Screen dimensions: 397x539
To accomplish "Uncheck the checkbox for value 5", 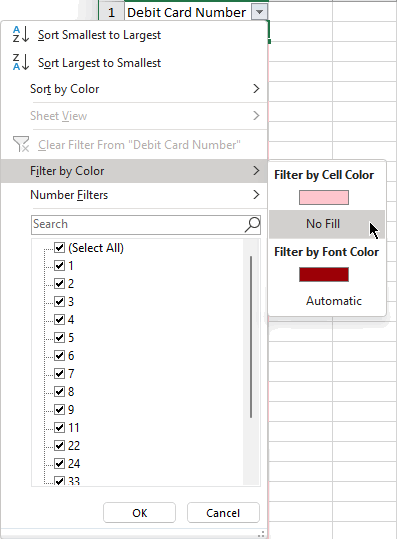I will 59,337.
